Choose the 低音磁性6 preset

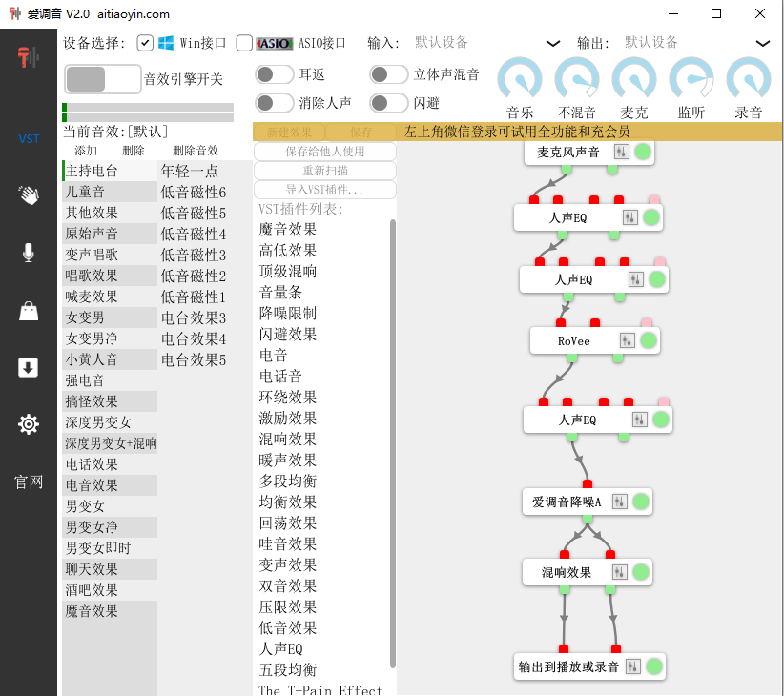click(204, 192)
